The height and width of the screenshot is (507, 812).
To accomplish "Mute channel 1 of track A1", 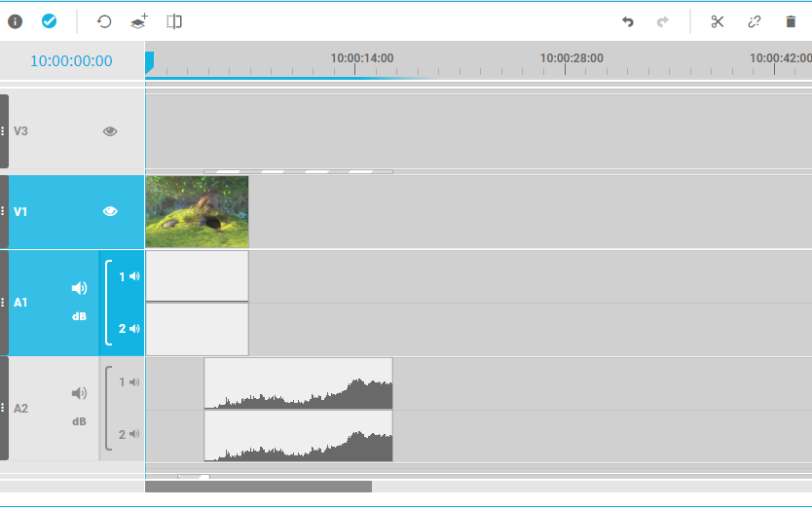I will click(x=134, y=276).
